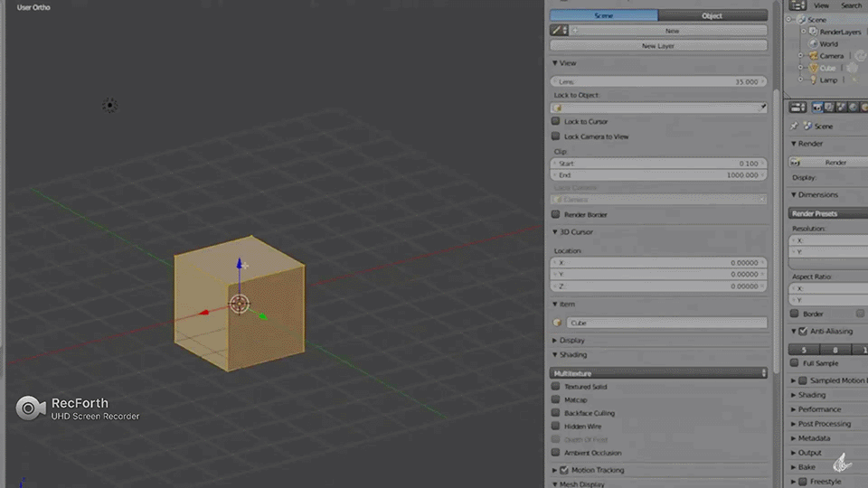Click the camera data icon beside Camera row
This screenshot has height=488, width=868.
point(860,56)
